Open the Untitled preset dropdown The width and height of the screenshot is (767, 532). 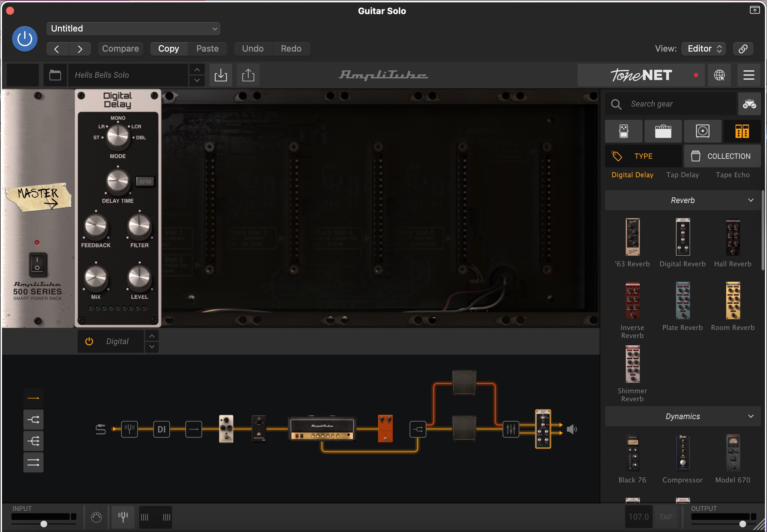[133, 29]
